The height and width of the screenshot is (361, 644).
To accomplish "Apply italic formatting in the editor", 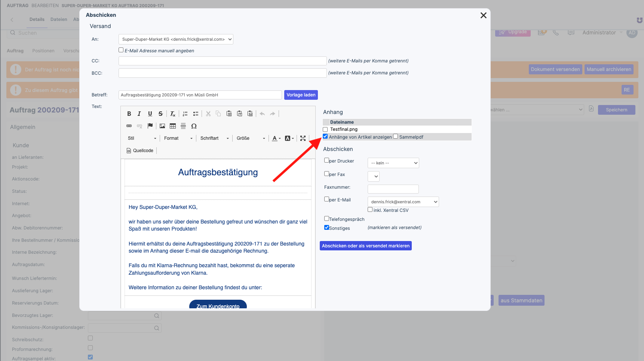I will coord(139,114).
